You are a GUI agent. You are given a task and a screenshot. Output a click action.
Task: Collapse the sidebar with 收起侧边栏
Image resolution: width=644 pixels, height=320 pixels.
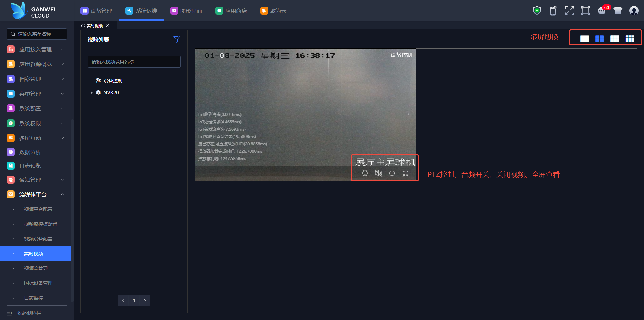pos(24,313)
